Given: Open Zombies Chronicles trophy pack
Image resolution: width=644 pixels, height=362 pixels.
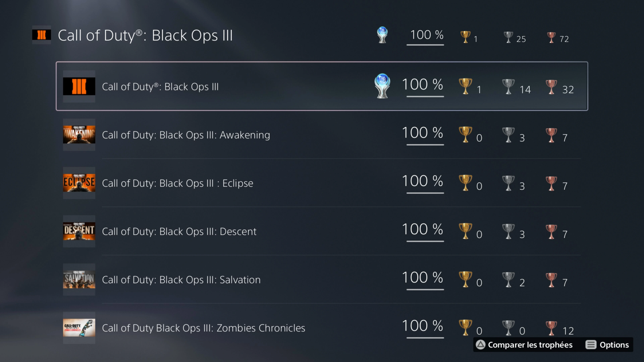Looking at the screenshot, I should pos(203,328).
